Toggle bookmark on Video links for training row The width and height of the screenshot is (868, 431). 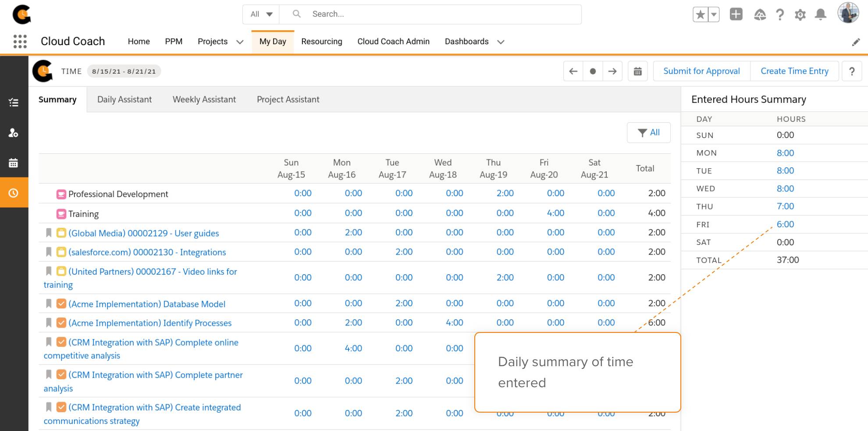click(49, 271)
